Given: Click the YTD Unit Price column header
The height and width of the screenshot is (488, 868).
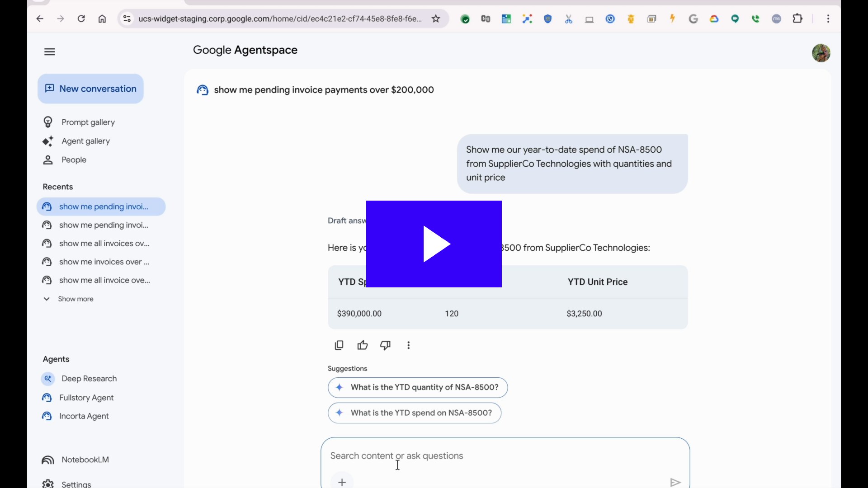Looking at the screenshot, I should pyautogui.click(x=598, y=282).
